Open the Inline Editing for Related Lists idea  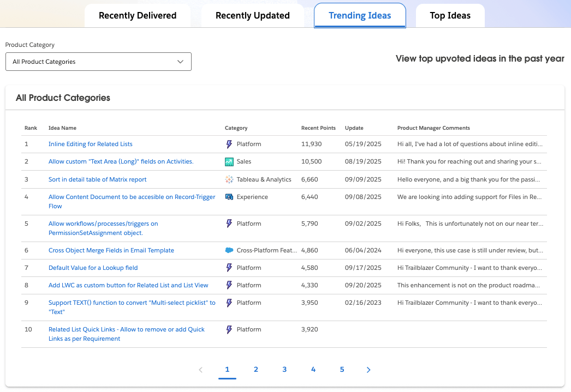point(91,144)
